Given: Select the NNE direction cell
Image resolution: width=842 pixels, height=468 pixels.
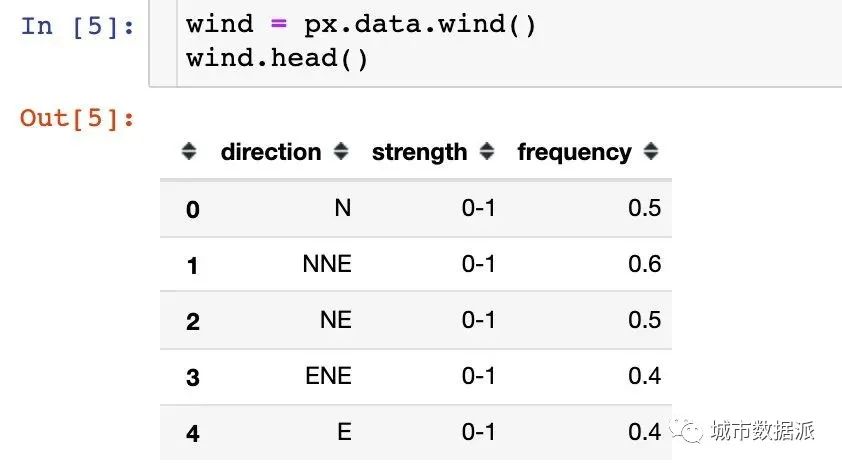Looking at the screenshot, I should (x=327, y=264).
